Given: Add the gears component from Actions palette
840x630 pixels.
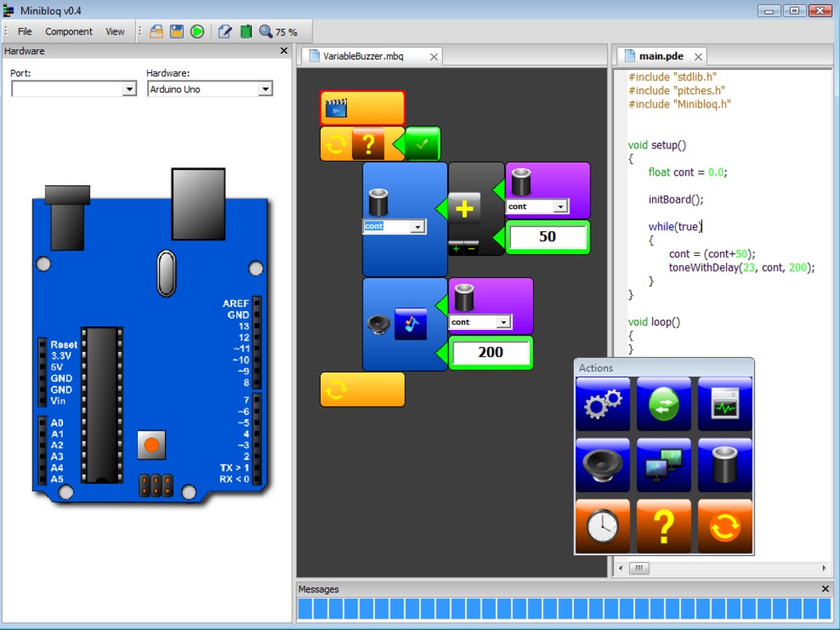Looking at the screenshot, I should tap(603, 404).
